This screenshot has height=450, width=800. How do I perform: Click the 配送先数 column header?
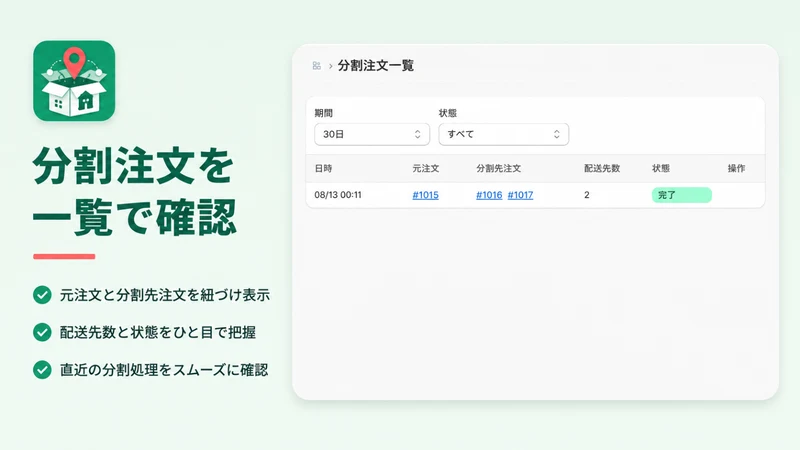(602, 168)
